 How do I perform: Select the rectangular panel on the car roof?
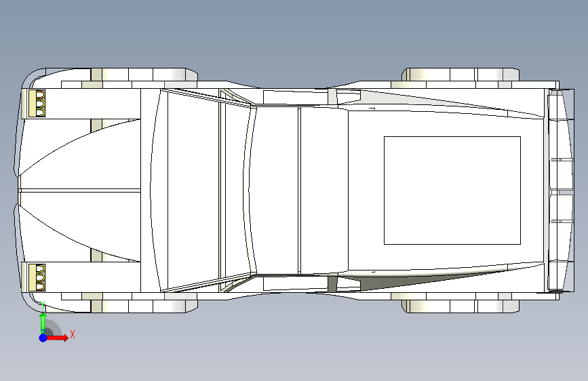[452, 190]
